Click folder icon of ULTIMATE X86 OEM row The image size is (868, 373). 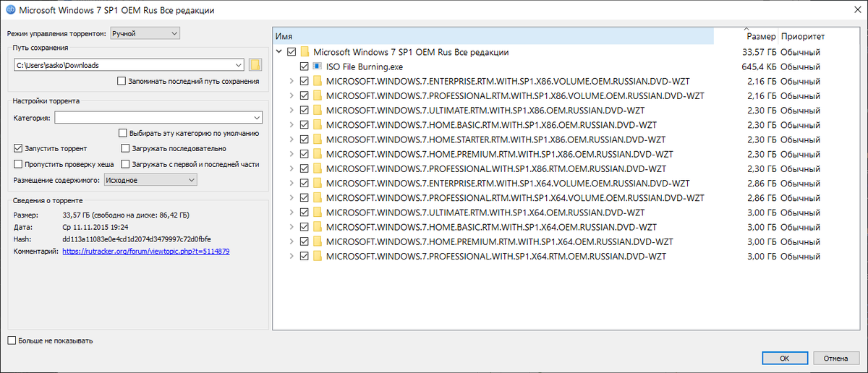(318, 109)
